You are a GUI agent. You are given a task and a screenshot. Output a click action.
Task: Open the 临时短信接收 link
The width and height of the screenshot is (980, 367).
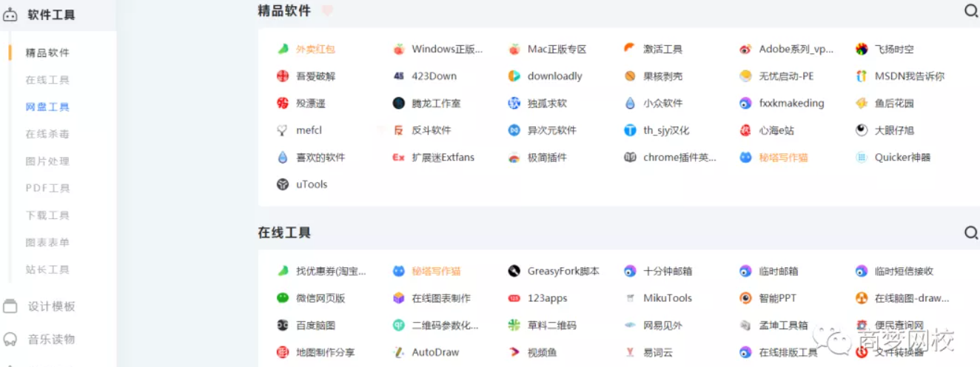point(904,271)
